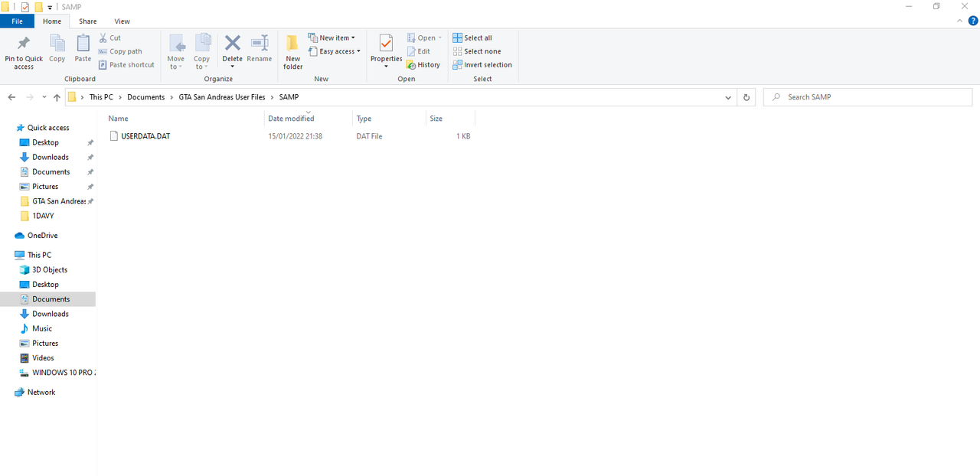The height and width of the screenshot is (476, 980).
Task: Open recent locations dropdown arrow
Action: (44, 97)
